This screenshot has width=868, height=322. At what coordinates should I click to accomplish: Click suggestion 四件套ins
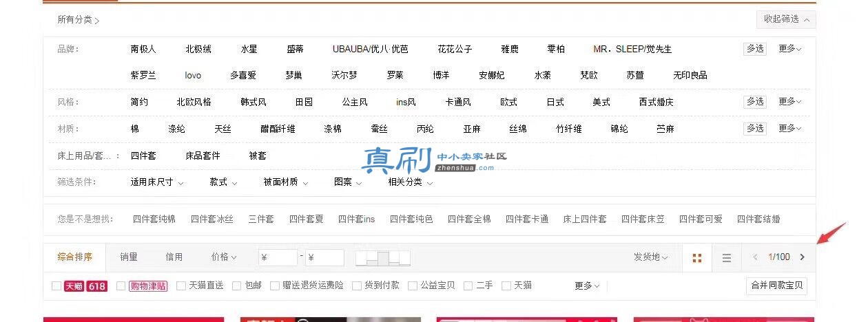pos(356,219)
